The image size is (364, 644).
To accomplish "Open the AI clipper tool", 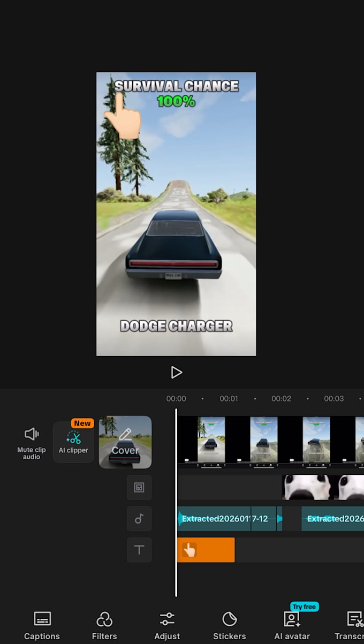I will 73,442.
